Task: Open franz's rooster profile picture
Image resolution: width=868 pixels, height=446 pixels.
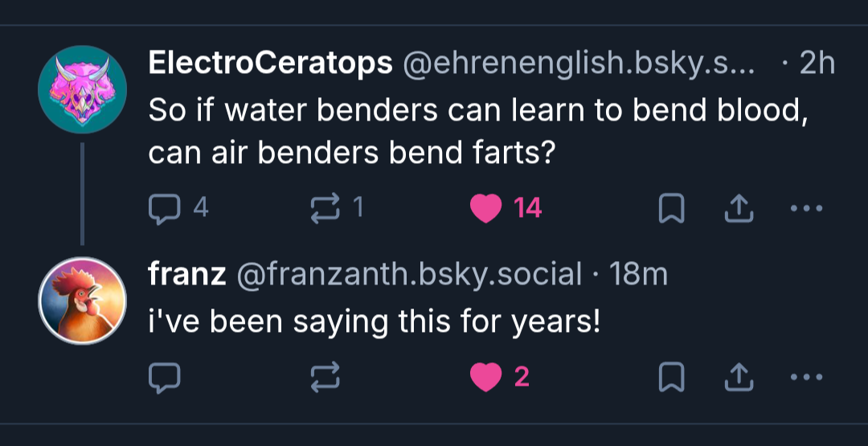Action: 83,301
